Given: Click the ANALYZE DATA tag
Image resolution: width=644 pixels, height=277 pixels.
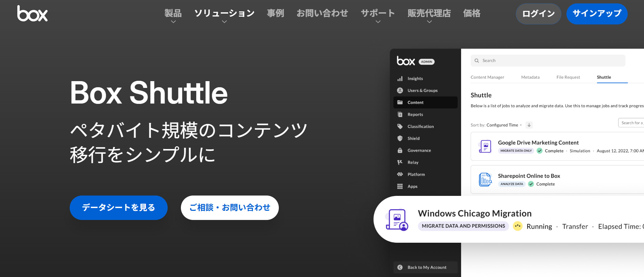Looking at the screenshot, I should click(512, 184).
